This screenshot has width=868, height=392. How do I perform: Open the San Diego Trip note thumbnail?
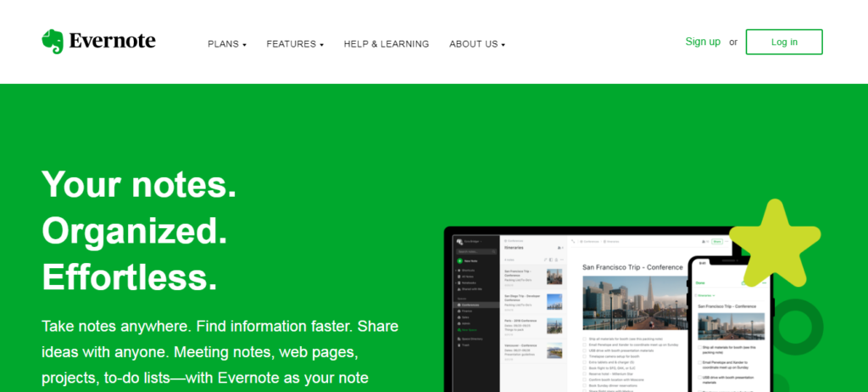pyautogui.click(x=554, y=301)
